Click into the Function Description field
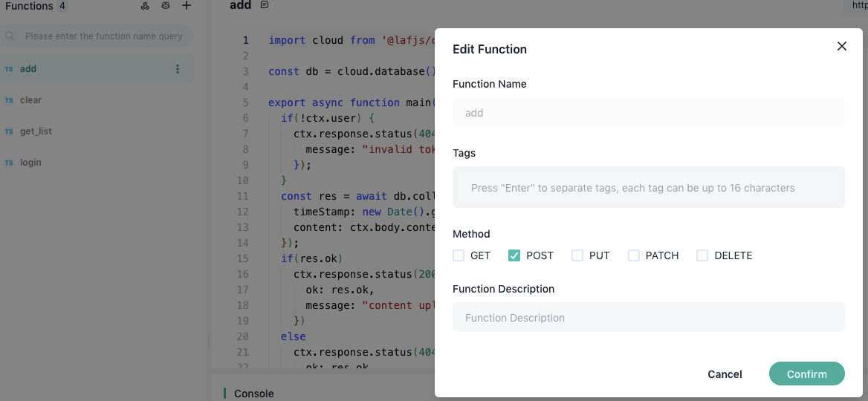 (648, 318)
